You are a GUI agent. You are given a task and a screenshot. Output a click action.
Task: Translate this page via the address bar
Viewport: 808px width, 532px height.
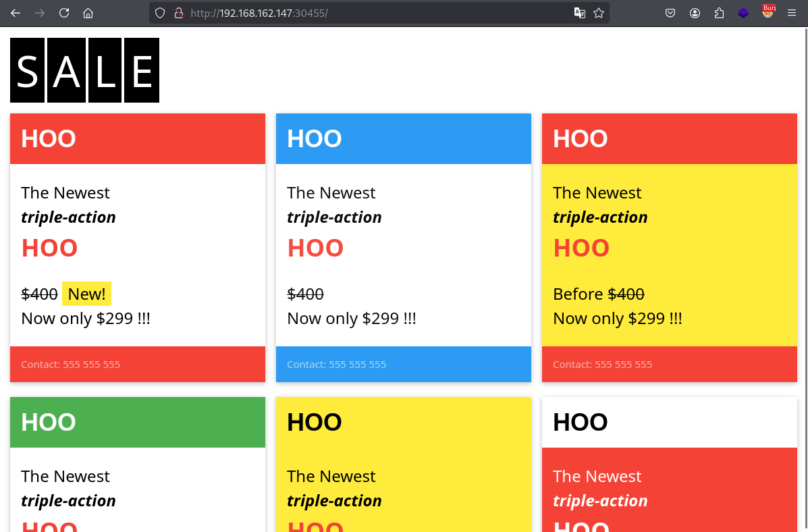(580, 13)
